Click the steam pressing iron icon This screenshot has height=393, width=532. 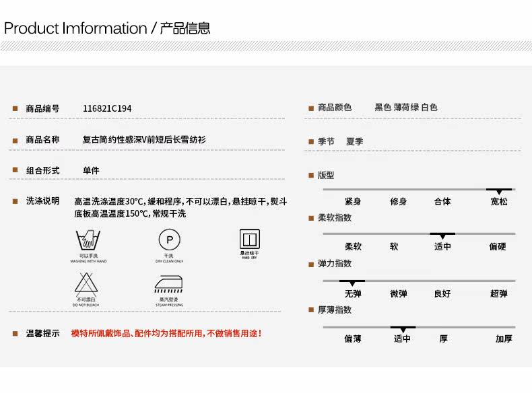point(168,284)
